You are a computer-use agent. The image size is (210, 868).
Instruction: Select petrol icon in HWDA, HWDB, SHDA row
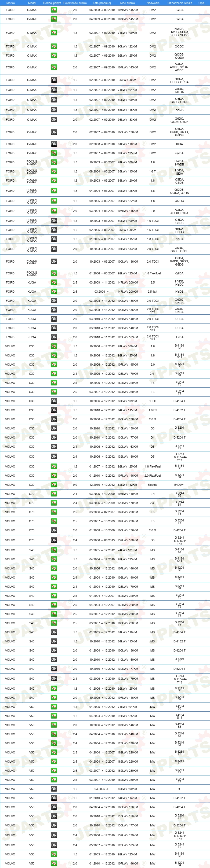point(54,33)
